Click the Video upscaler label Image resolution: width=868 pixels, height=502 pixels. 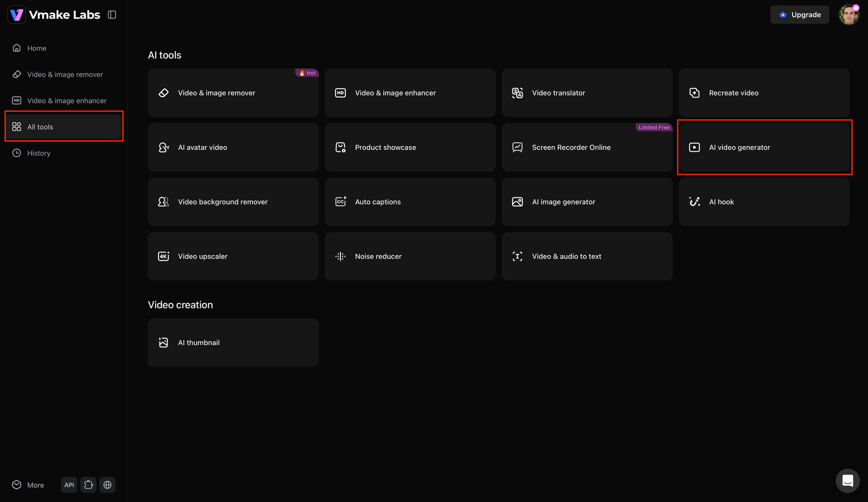pyautogui.click(x=202, y=256)
